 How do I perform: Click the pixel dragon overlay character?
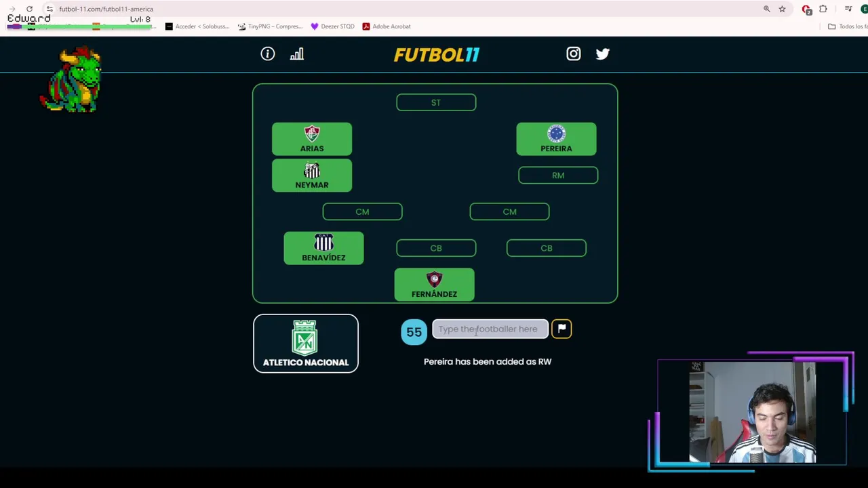(x=71, y=79)
